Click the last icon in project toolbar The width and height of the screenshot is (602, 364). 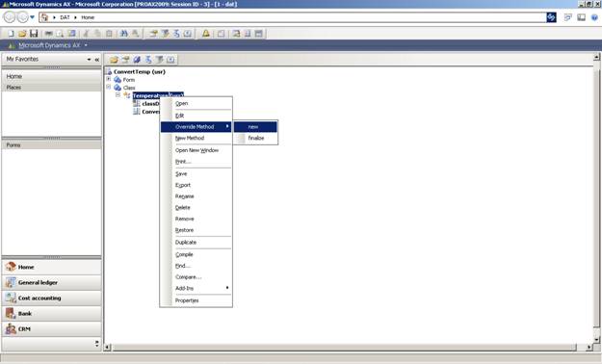pos(170,60)
